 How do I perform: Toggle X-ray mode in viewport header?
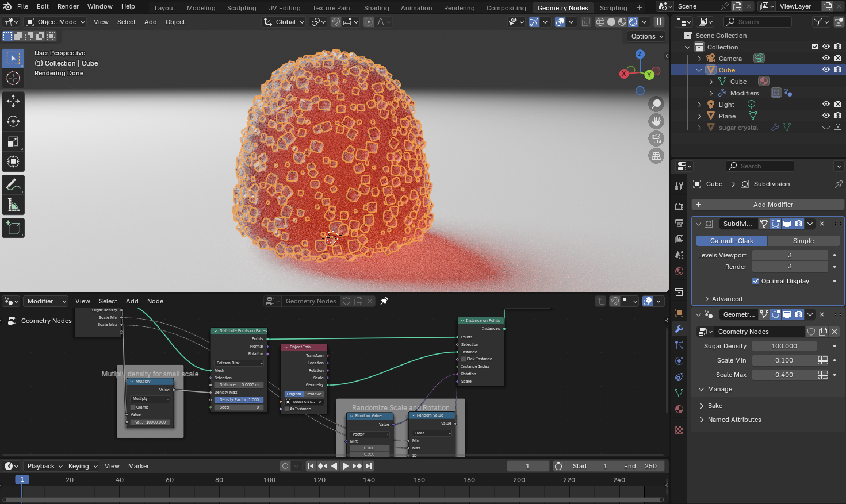pyautogui.click(x=585, y=22)
